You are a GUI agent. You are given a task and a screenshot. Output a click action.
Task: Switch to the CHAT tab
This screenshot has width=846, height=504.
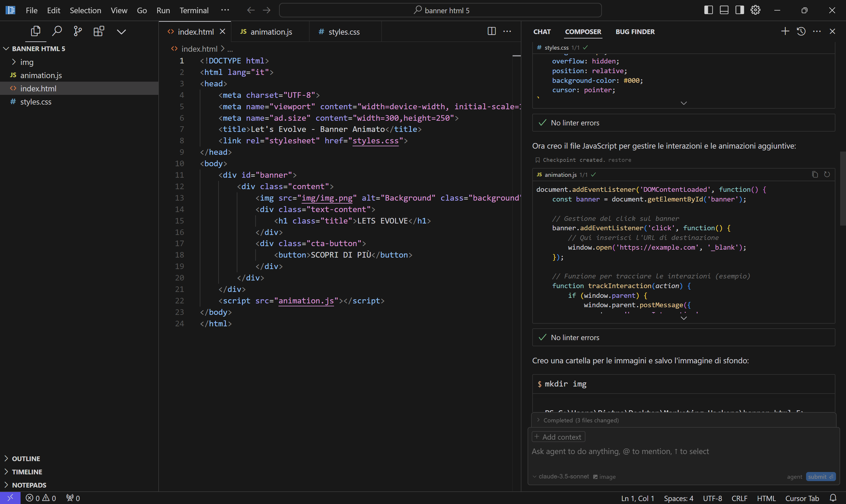[x=541, y=32]
